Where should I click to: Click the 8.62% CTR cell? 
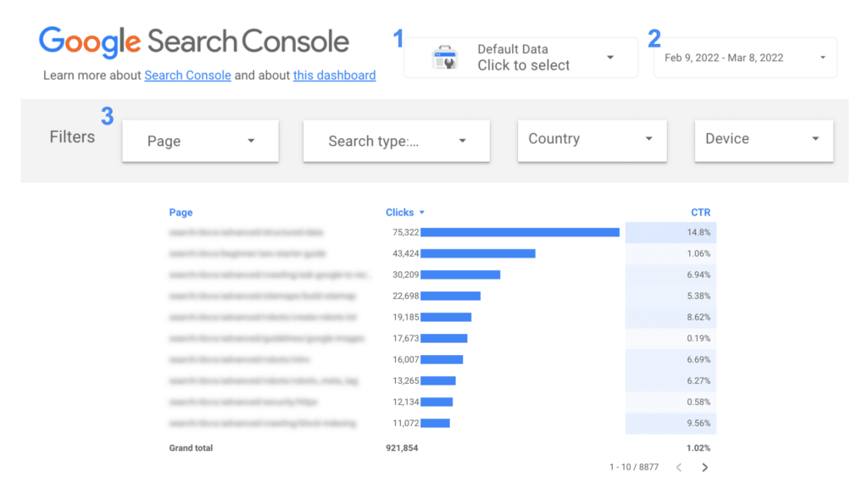tap(671, 317)
